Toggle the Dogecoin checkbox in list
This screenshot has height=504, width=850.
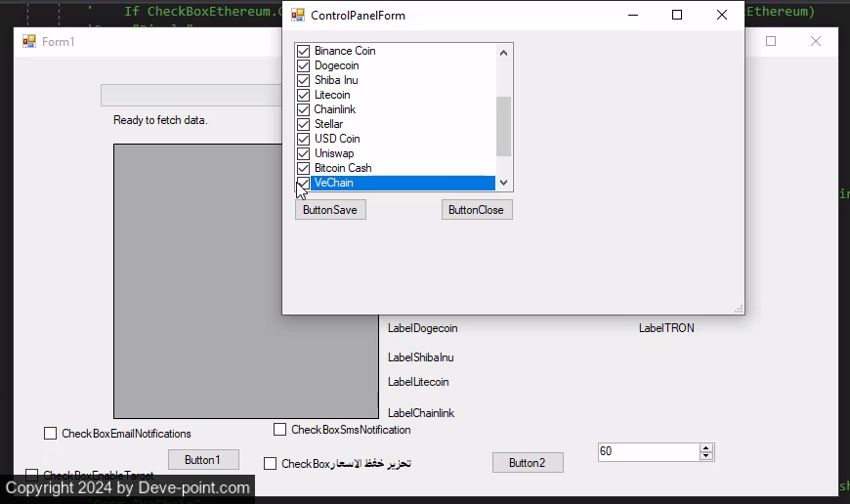pos(303,65)
